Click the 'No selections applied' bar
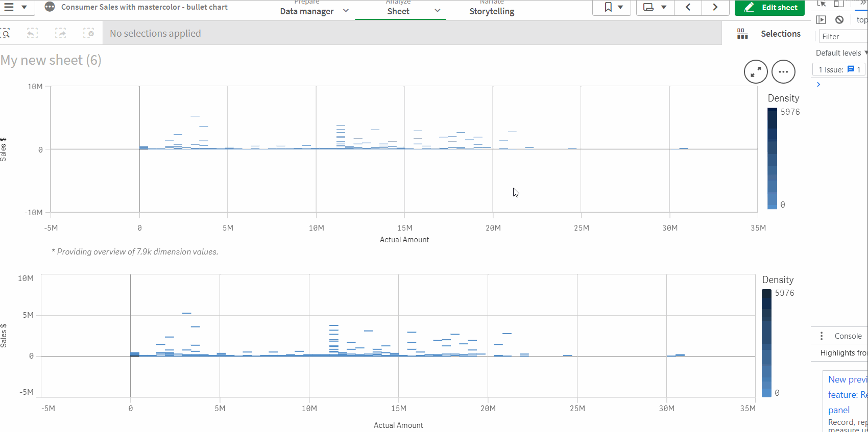This screenshot has width=868, height=432. (x=412, y=34)
